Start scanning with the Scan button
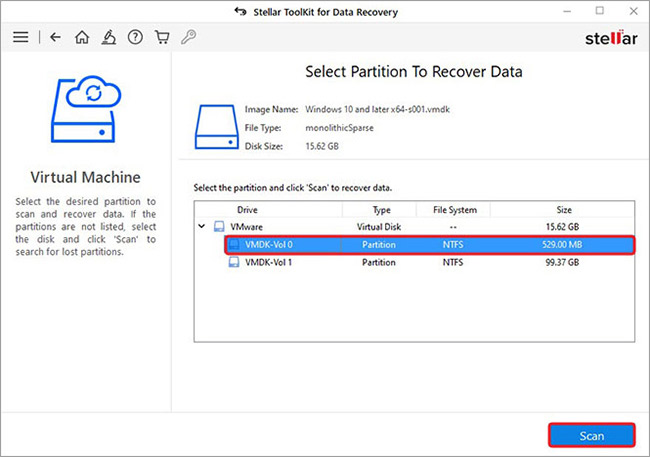 (x=592, y=435)
